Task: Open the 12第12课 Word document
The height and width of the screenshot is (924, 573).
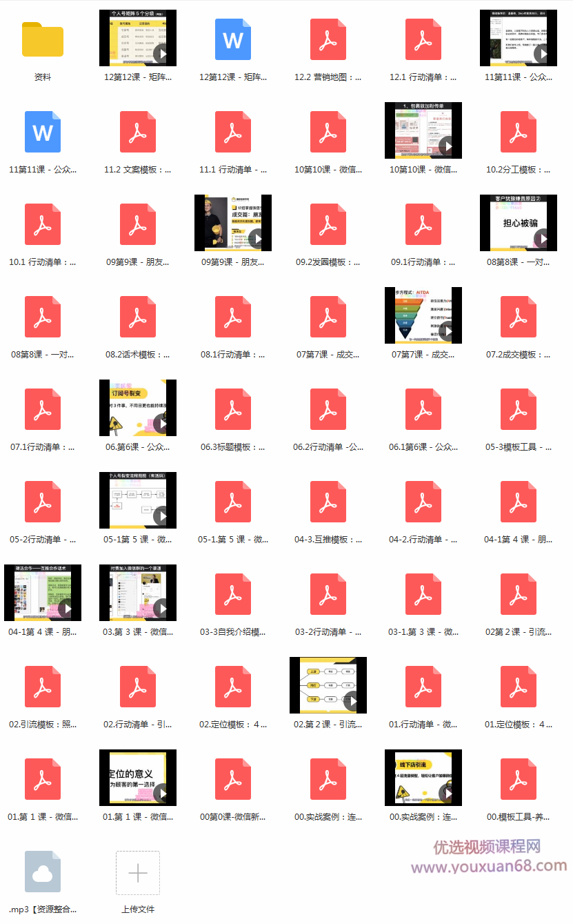Action: [233, 39]
